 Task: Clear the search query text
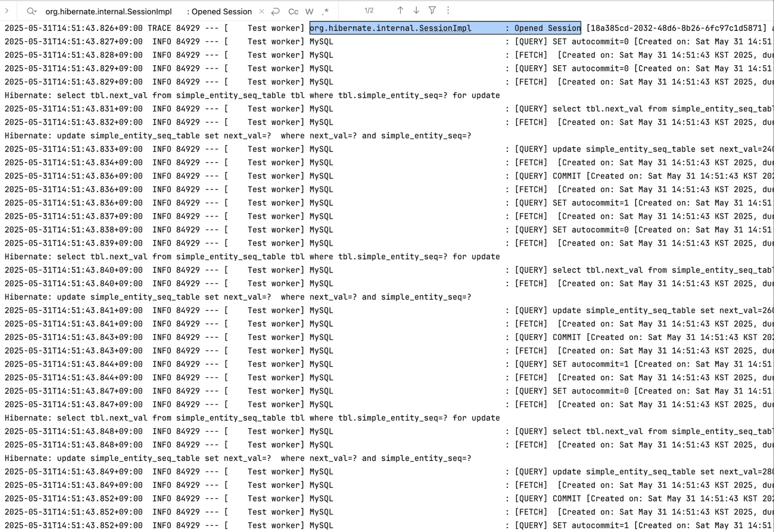click(262, 12)
